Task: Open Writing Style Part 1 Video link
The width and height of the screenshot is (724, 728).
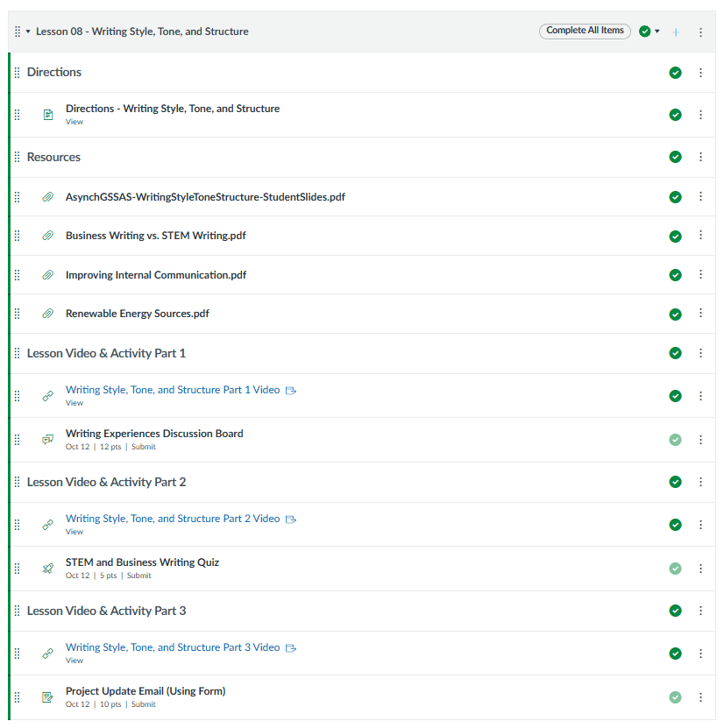Action: coord(173,390)
